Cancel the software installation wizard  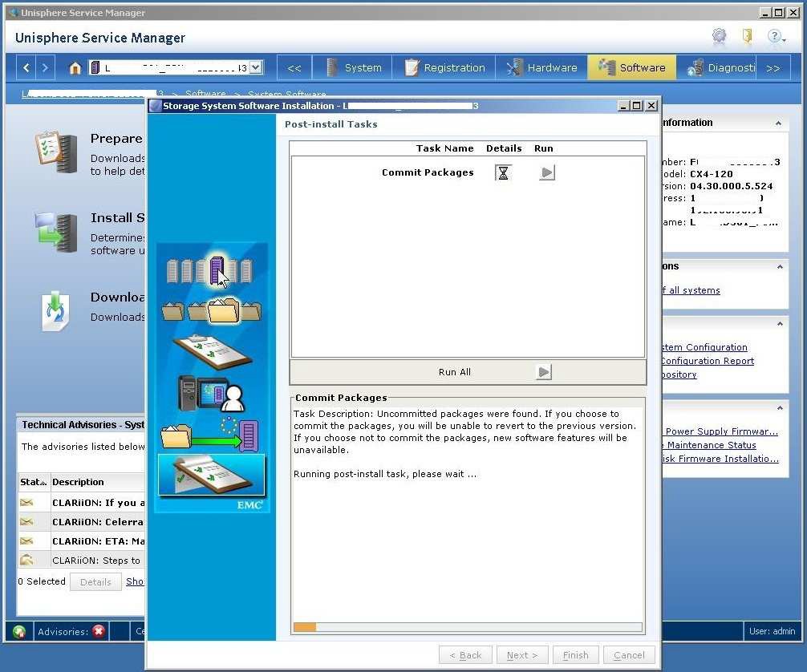click(629, 655)
